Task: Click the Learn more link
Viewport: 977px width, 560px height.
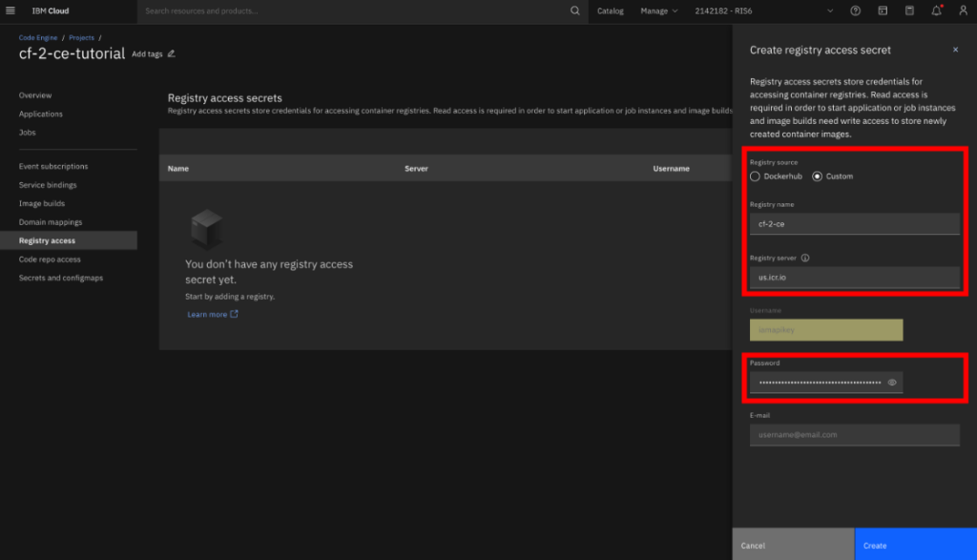Action: click(x=213, y=314)
